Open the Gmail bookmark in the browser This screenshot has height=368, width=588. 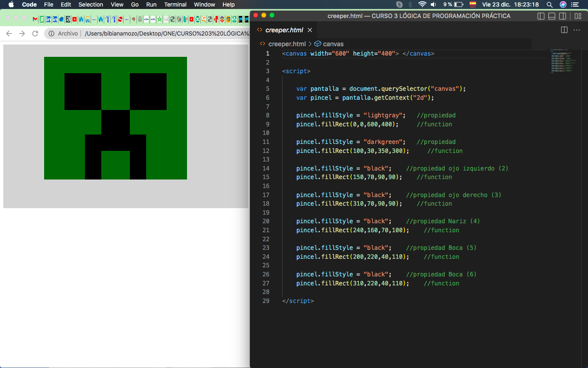pyautogui.click(x=35, y=19)
